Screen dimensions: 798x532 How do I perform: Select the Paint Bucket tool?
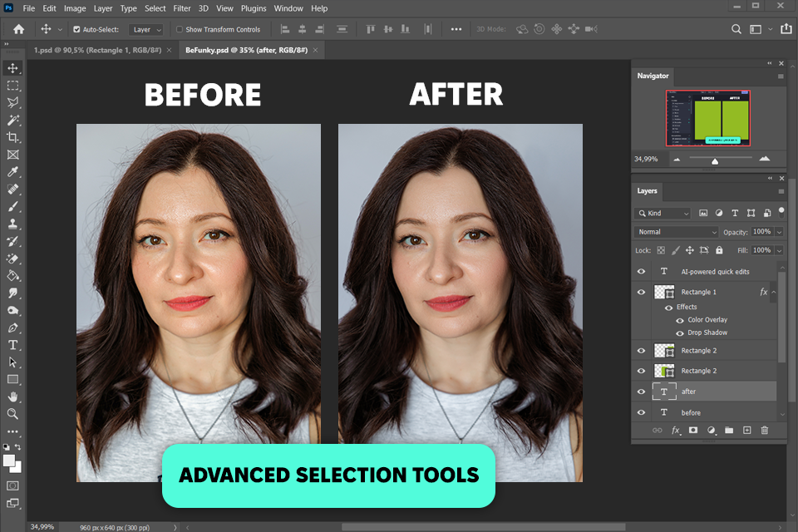12,276
